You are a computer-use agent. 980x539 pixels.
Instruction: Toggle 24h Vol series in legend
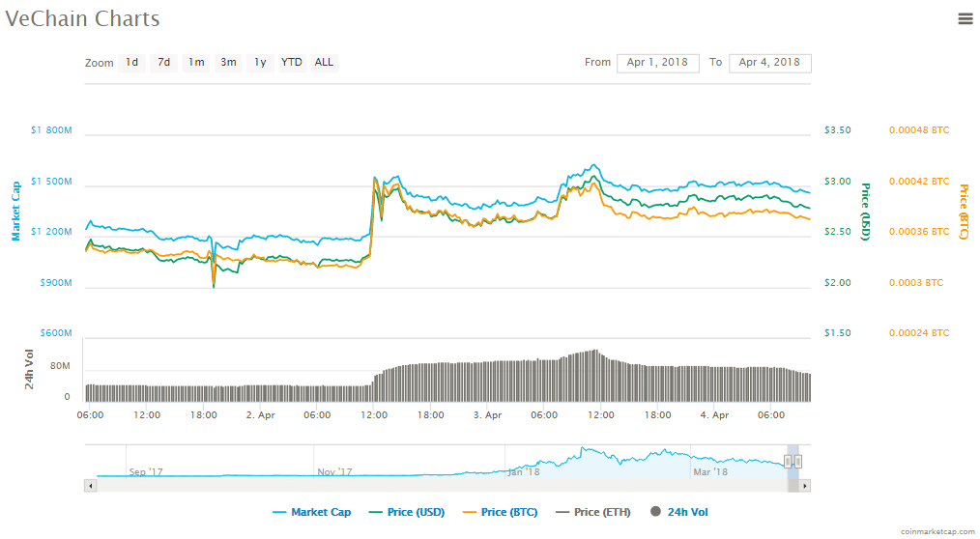click(x=679, y=512)
